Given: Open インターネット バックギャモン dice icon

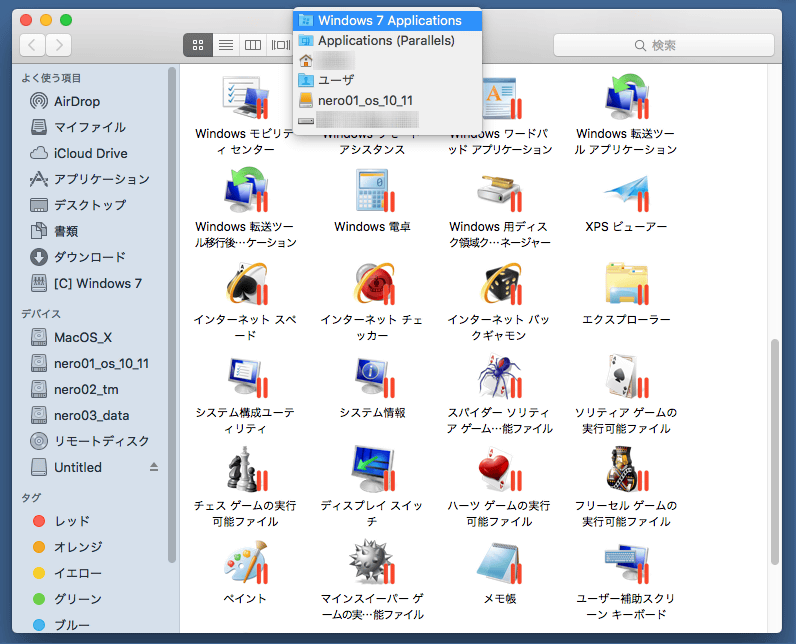Looking at the screenshot, I should pos(501,283).
